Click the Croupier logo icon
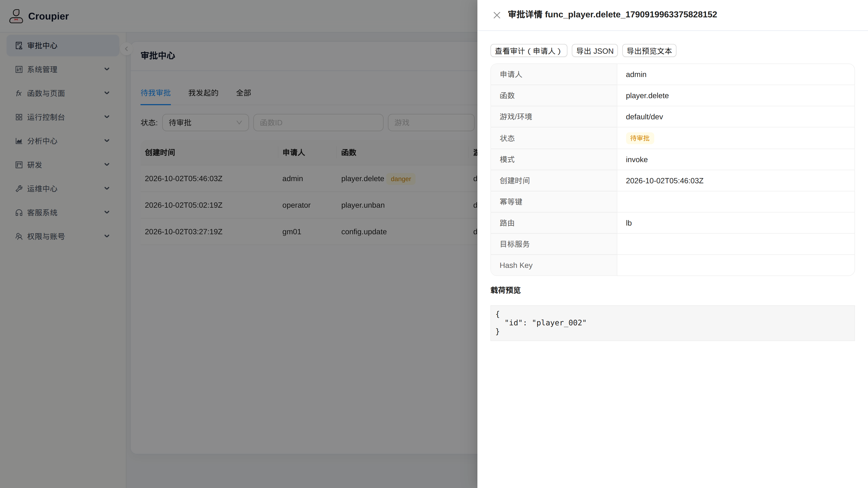868x488 pixels. click(16, 16)
